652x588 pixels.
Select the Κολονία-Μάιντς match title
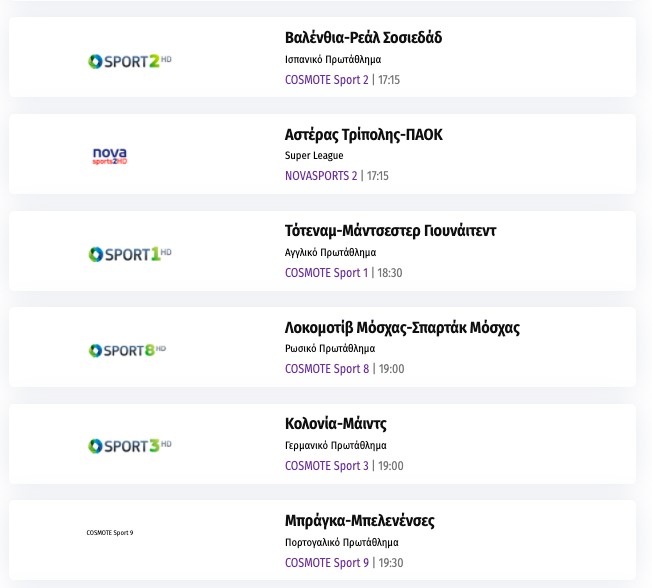pyautogui.click(x=336, y=424)
